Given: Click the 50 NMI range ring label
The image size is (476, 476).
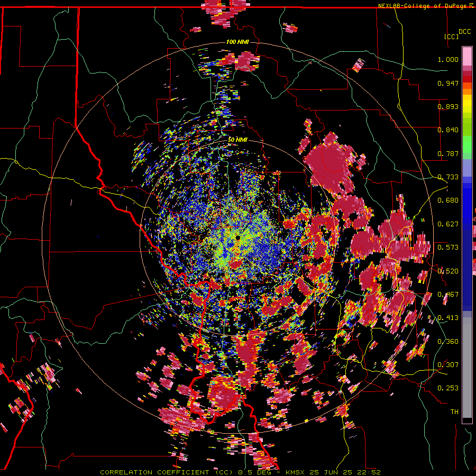Looking at the screenshot, I should (237, 140).
